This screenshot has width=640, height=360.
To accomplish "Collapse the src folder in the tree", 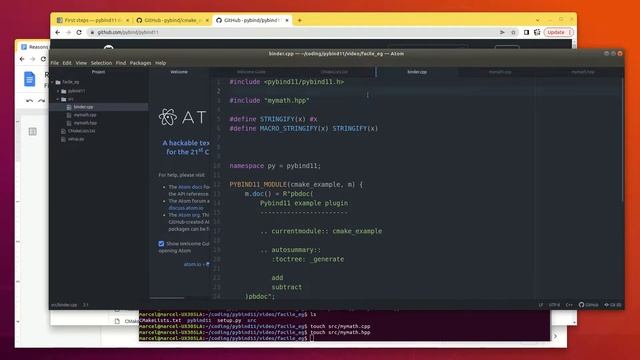I will tap(58, 99).
